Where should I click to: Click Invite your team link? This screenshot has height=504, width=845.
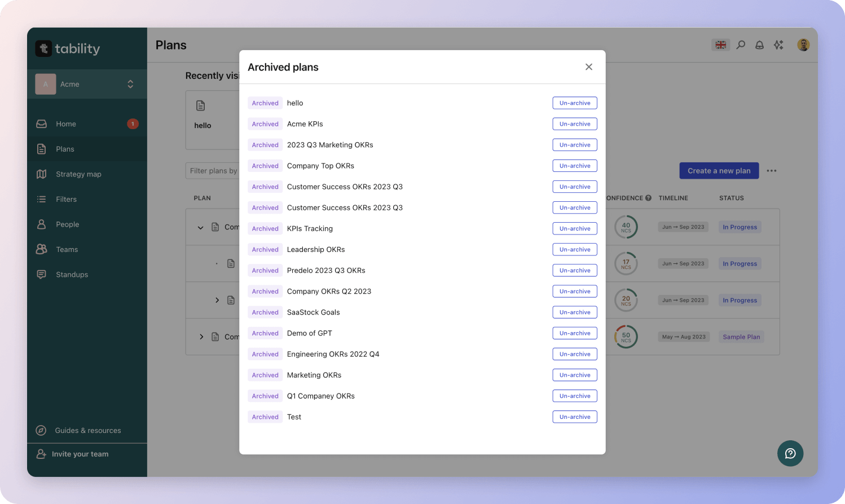[x=80, y=454]
